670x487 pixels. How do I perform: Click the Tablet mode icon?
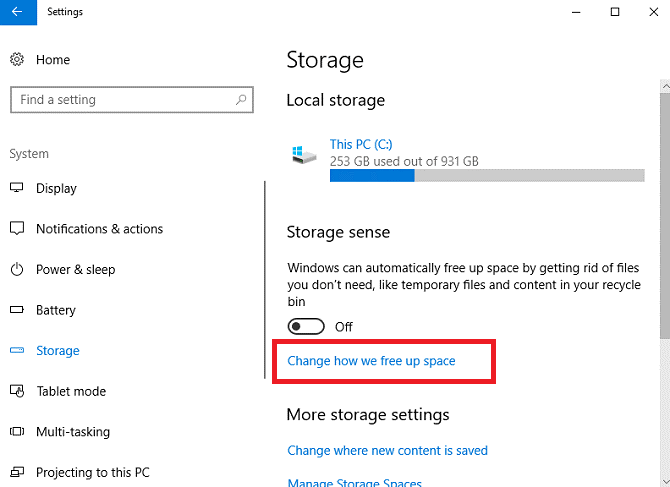17,391
